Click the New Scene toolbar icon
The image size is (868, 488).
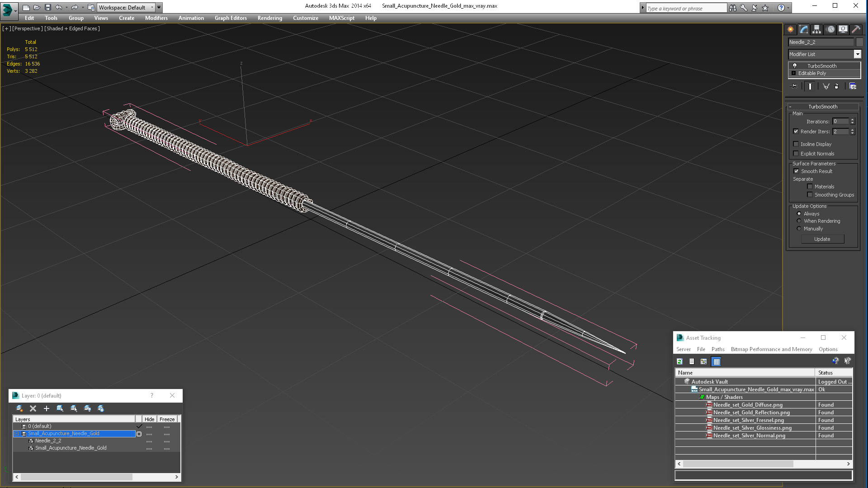coord(26,7)
